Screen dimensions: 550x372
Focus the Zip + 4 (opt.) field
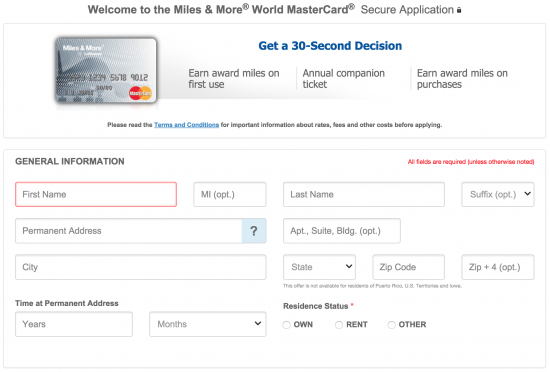coord(498,267)
